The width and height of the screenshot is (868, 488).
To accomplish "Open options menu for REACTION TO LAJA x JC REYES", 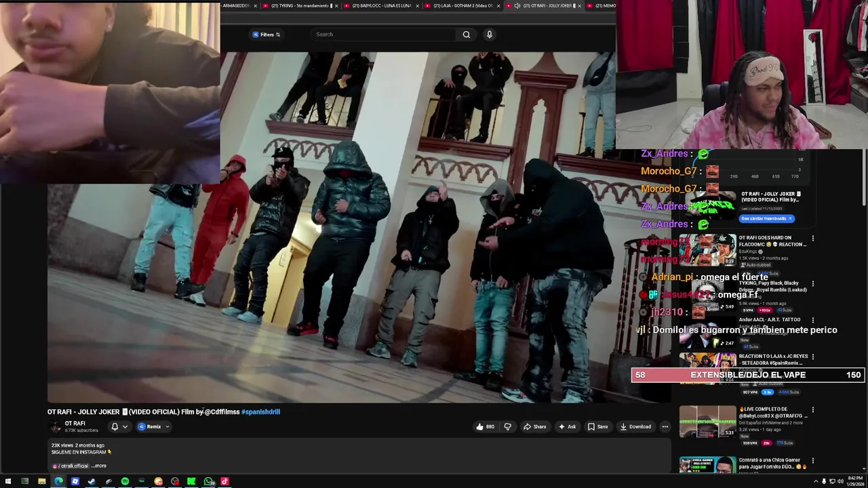I will [812, 357].
